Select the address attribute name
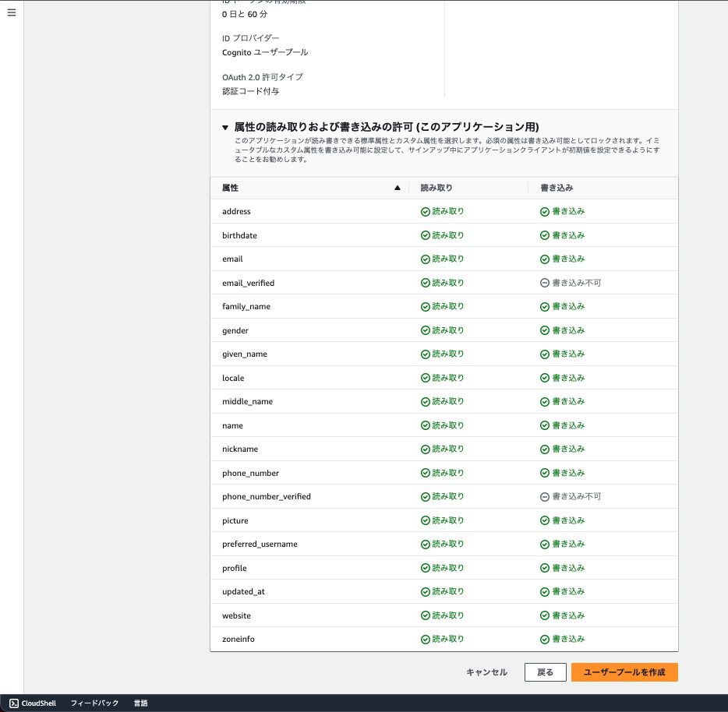Image resolution: width=728 pixels, height=712 pixels. coord(236,211)
